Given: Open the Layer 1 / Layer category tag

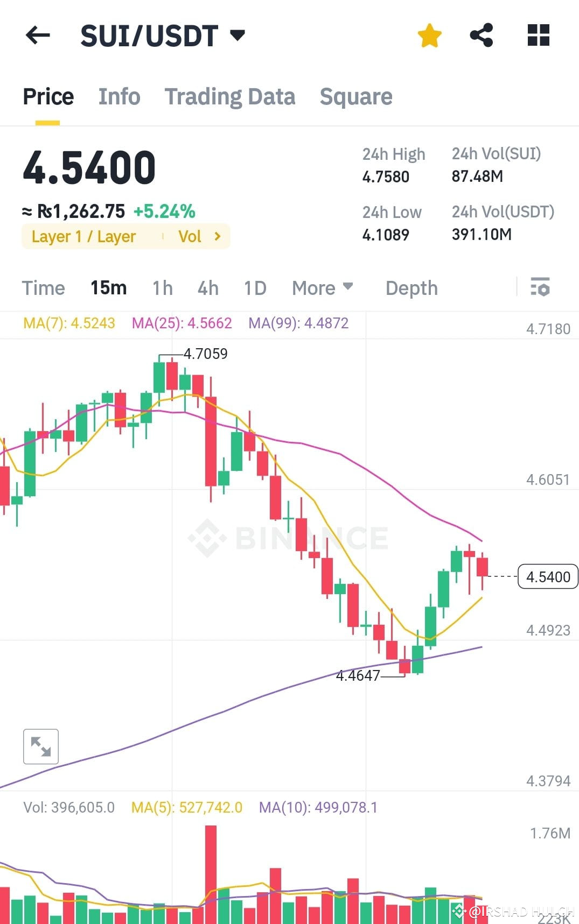Looking at the screenshot, I should (x=83, y=236).
